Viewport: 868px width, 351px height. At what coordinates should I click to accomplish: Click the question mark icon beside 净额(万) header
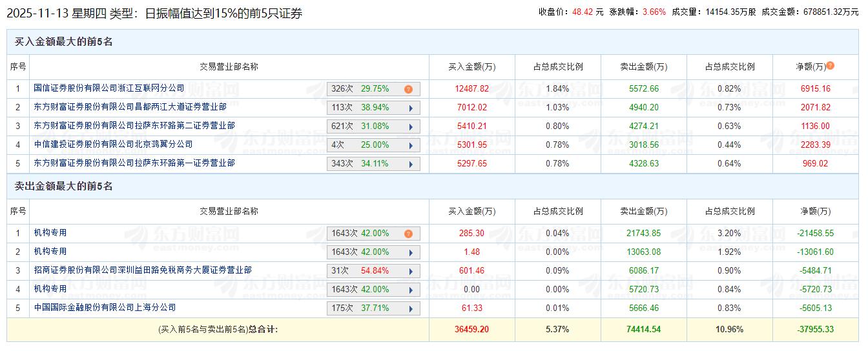point(830,66)
